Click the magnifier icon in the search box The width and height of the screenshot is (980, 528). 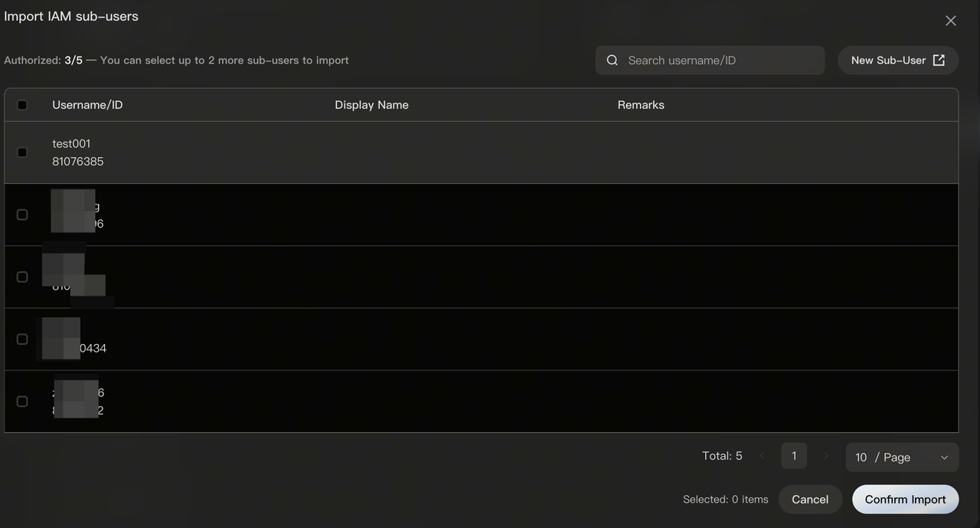click(612, 61)
